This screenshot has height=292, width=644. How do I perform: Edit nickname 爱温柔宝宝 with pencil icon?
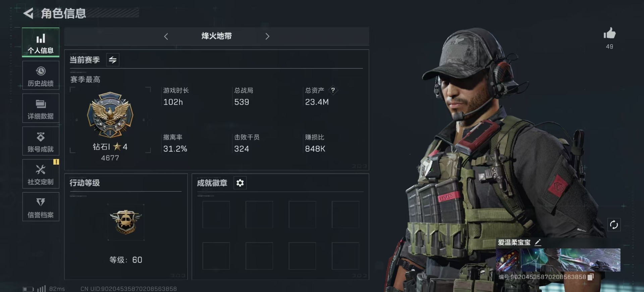(538, 242)
